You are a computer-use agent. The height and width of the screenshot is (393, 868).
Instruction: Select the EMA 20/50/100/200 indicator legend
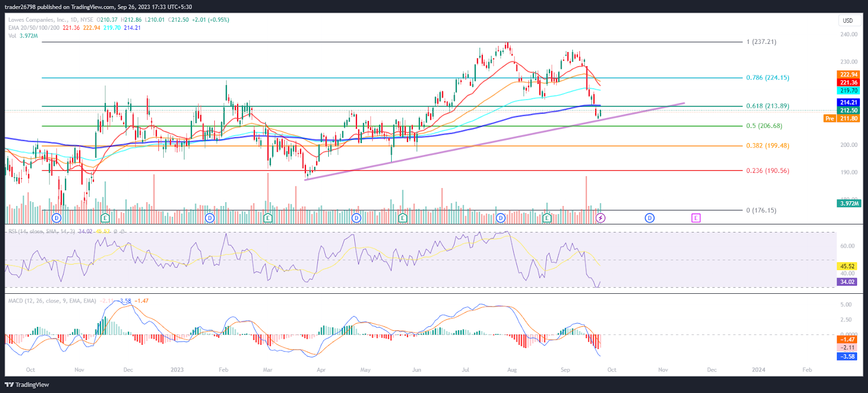click(x=34, y=28)
